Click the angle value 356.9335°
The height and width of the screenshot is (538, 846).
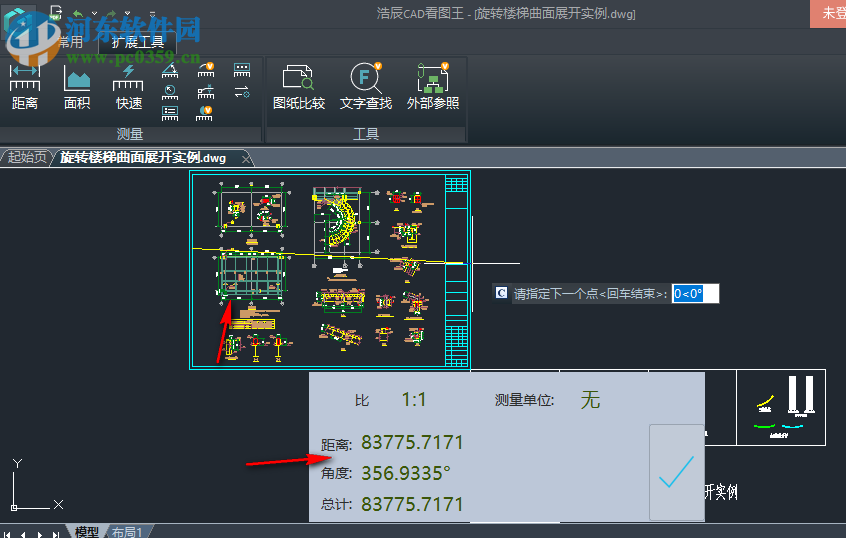[x=406, y=473]
